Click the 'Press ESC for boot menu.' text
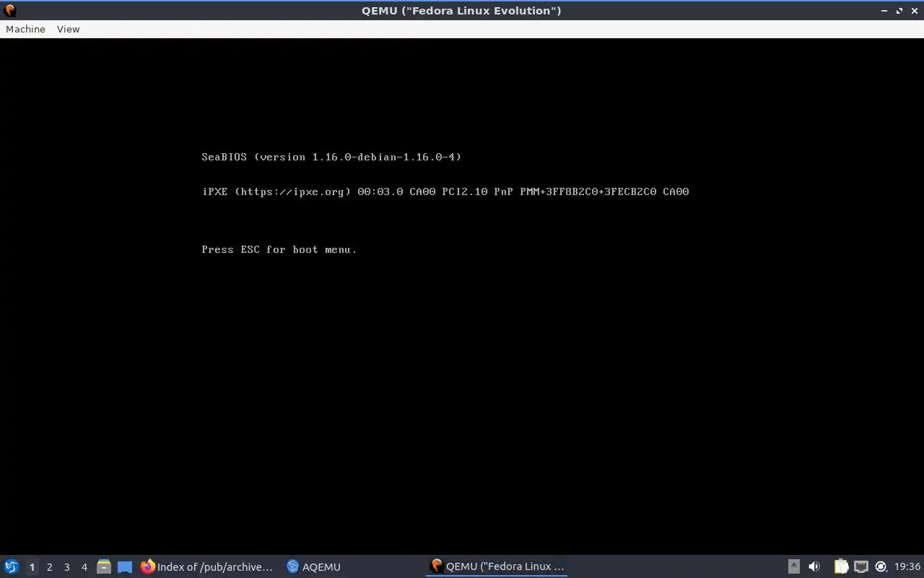924x578 pixels. point(279,249)
